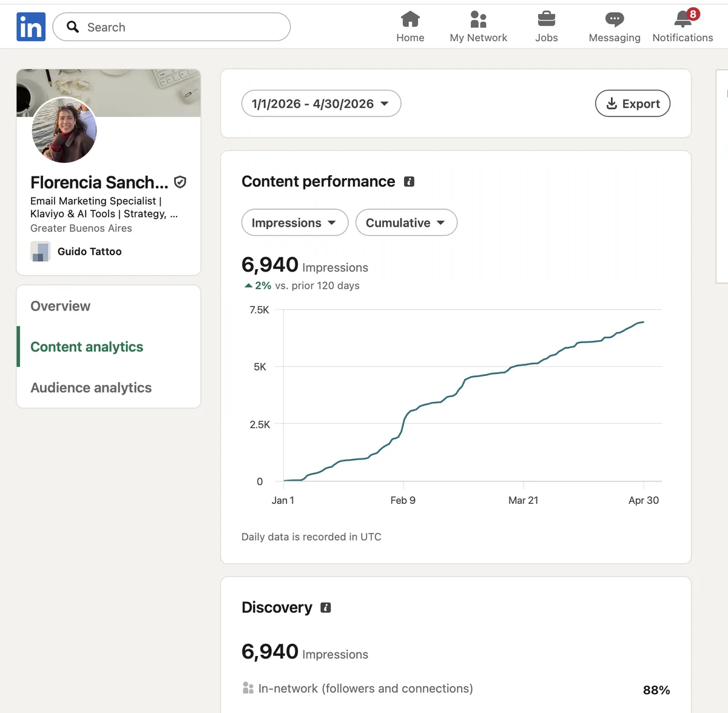Open the Home nav icon
728x713 pixels.
click(x=410, y=19)
